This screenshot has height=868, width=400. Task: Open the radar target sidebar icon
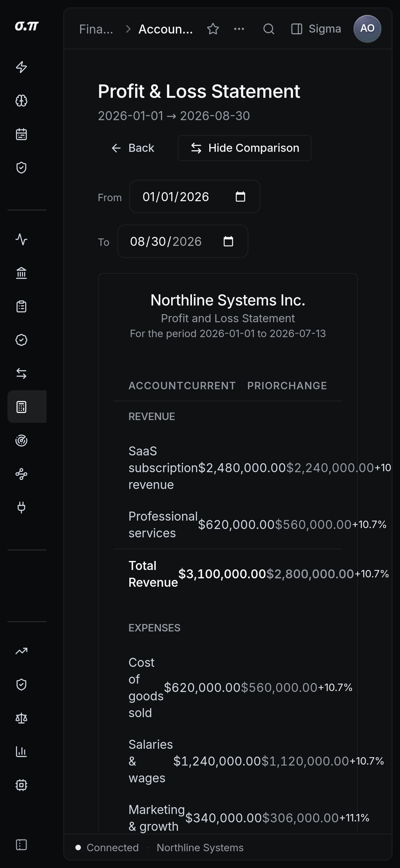[x=21, y=441]
